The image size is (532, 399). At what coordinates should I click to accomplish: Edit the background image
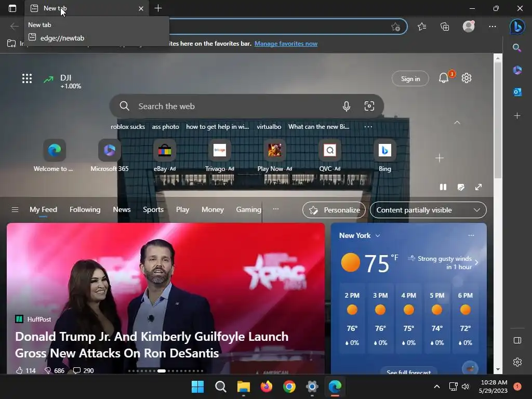point(461,187)
